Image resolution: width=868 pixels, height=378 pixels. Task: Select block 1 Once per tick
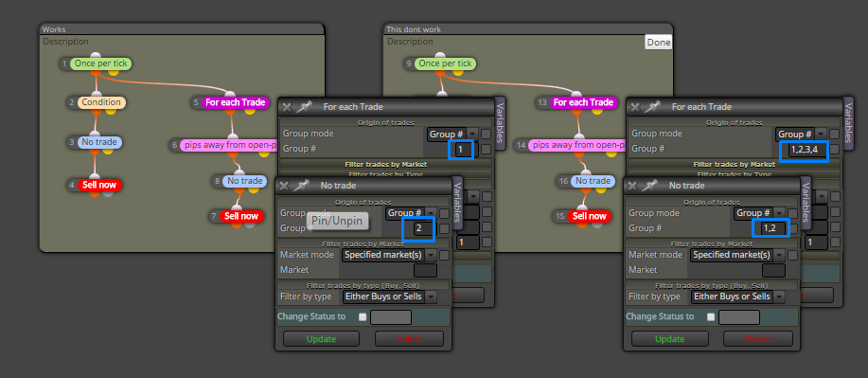coord(101,63)
